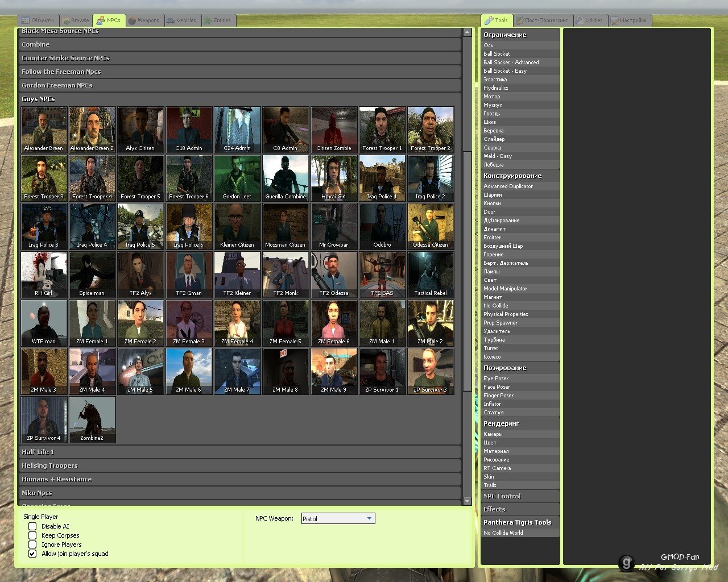Toggle the Keep Corpses checkbox

click(x=32, y=535)
